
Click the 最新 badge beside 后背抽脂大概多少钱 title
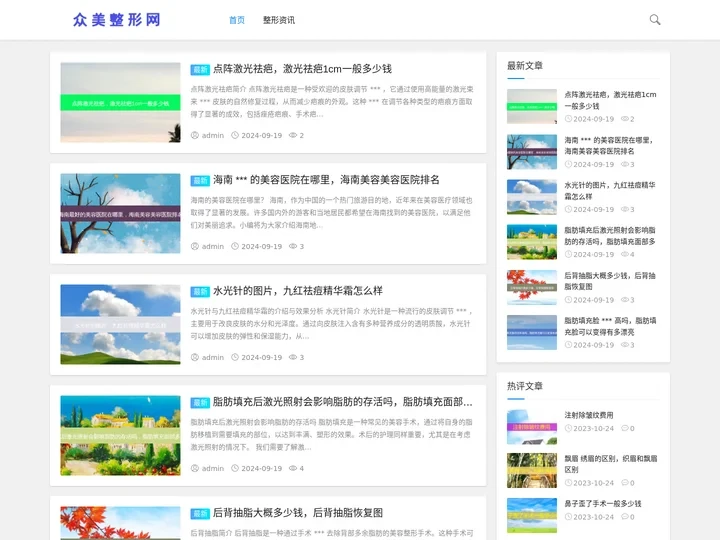(x=200, y=513)
